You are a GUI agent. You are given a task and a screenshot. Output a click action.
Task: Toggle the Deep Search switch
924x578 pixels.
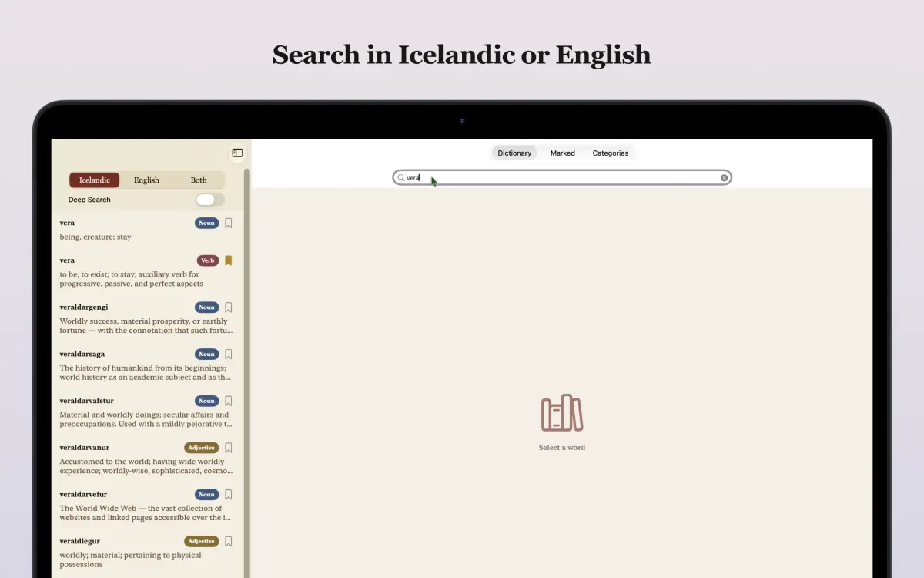[209, 200]
